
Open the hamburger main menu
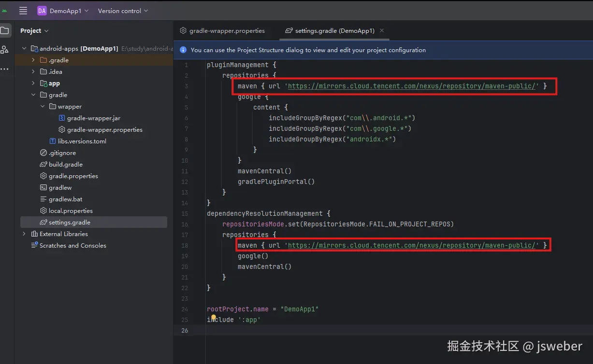pos(23,11)
